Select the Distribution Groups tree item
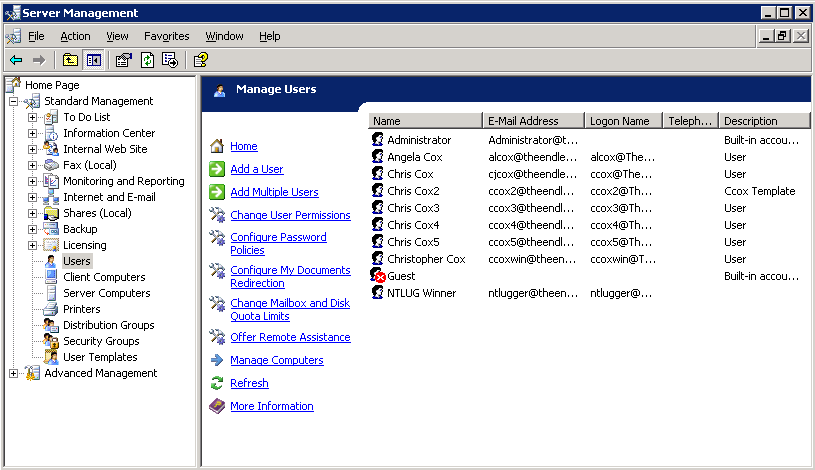Viewport: 815px width, 470px height. pyautogui.click(x=109, y=325)
